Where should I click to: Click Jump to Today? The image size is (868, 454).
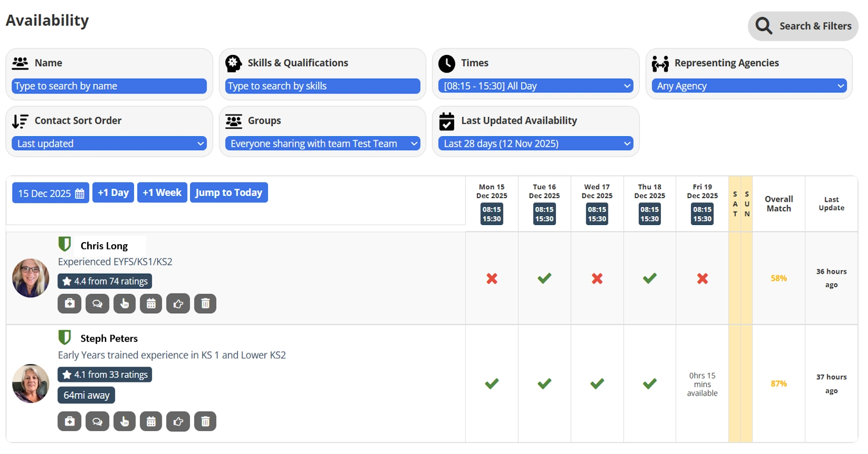[x=229, y=193]
